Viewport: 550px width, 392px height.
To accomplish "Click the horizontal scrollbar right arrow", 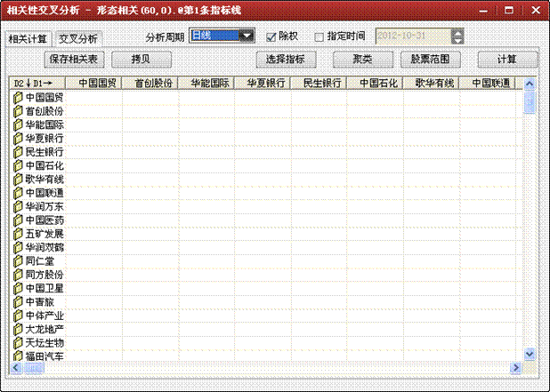I will coord(516,367).
